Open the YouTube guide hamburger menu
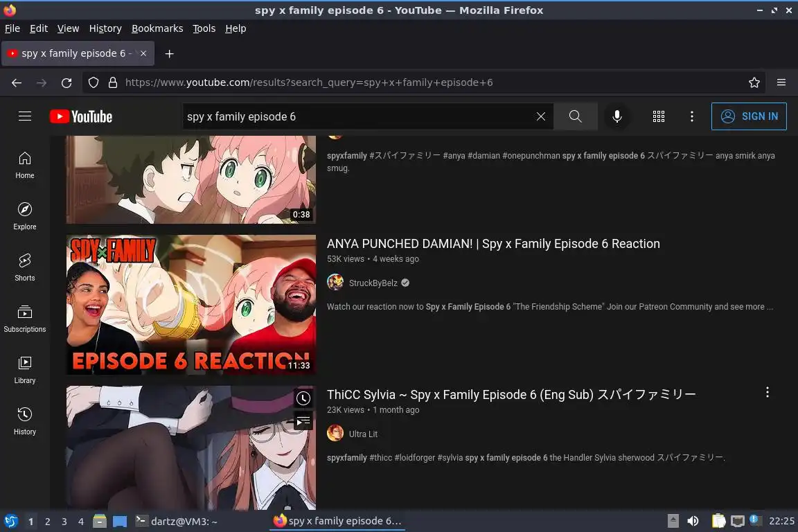Image resolution: width=798 pixels, height=532 pixels. point(24,116)
